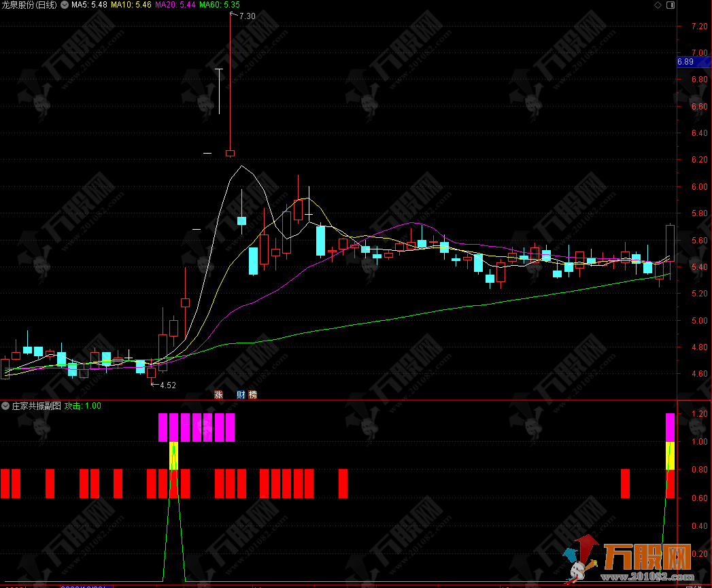Click the 财 financial marker icon
The height and width of the screenshot is (588, 712).
pyautogui.click(x=241, y=394)
